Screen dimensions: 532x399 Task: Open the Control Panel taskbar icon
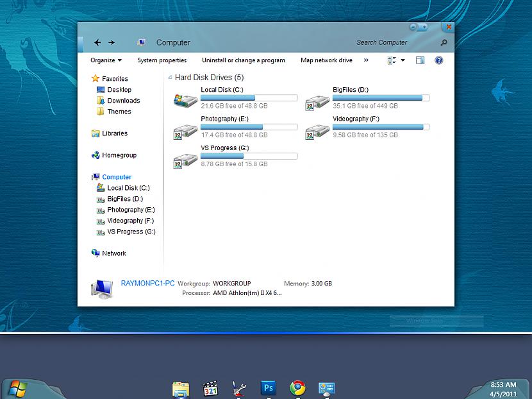327,389
